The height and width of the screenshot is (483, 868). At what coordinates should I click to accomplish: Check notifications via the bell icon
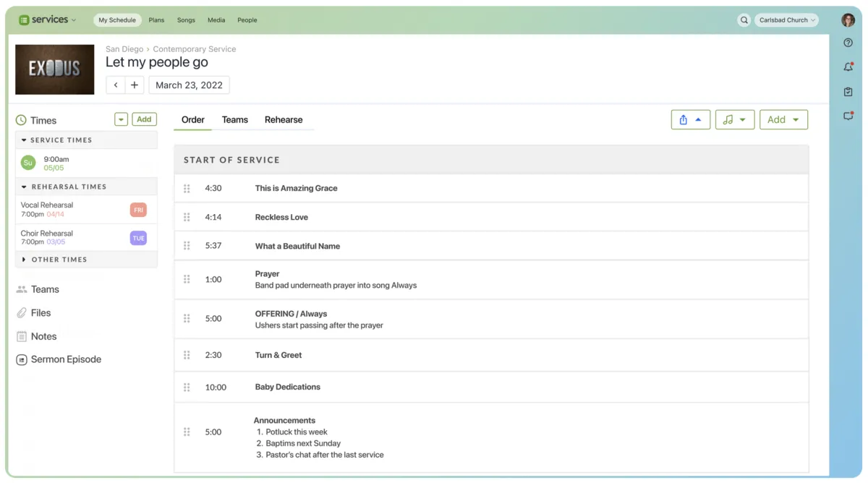(x=848, y=67)
